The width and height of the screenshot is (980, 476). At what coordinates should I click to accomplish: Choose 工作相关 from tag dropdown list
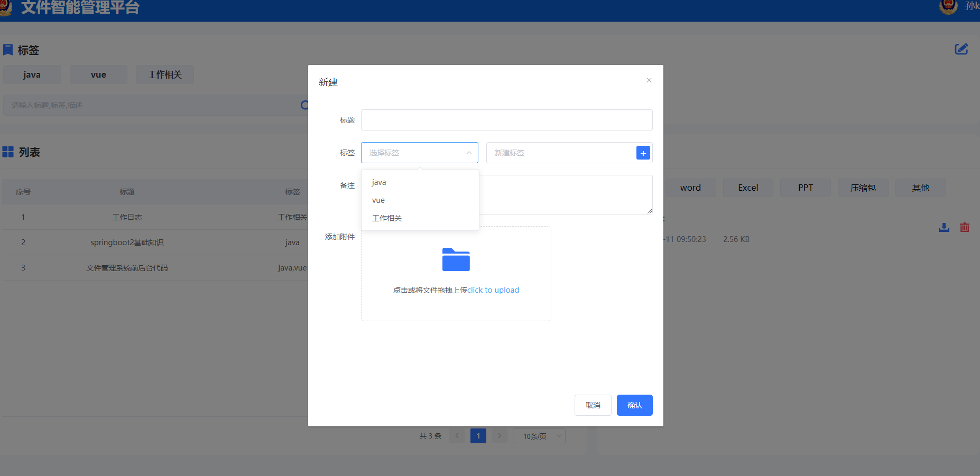click(x=420, y=218)
